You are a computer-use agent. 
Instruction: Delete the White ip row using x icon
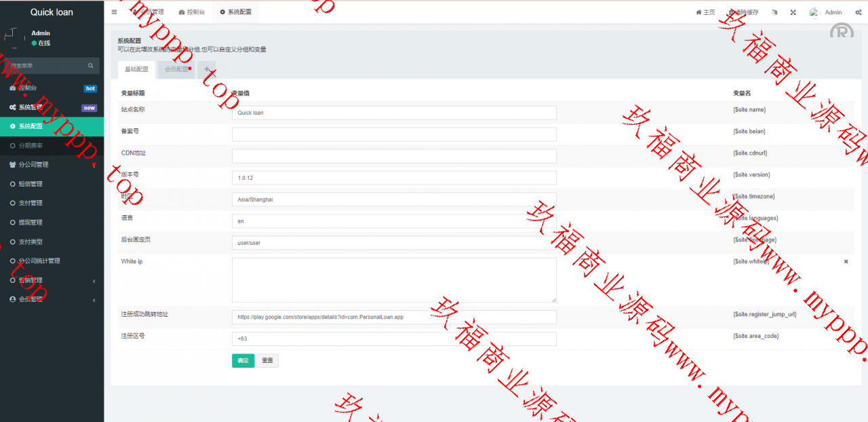pyautogui.click(x=846, y=262)
